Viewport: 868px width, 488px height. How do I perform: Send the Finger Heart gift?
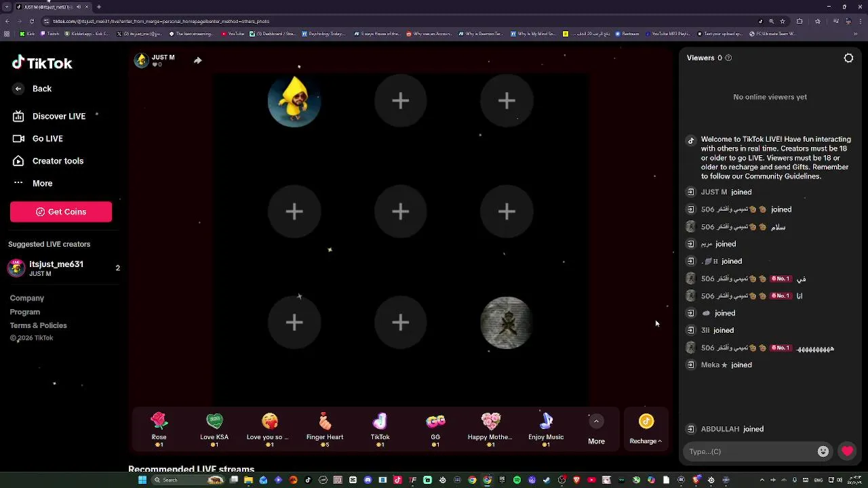(x=325, y=430)
